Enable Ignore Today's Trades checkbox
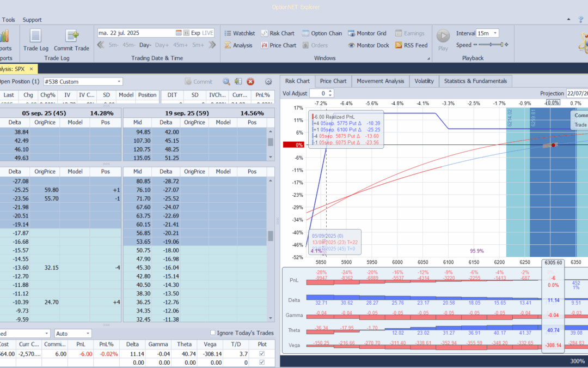Screen dimensions: 588x368 [x=213, y=333]
